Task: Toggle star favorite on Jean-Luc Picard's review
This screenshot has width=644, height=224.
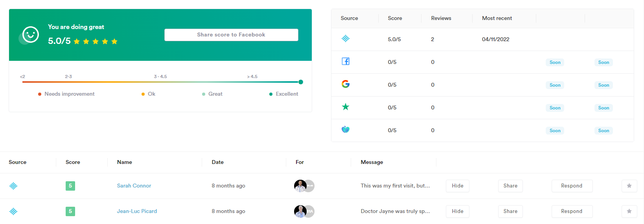Action: (x=629, y=211)
